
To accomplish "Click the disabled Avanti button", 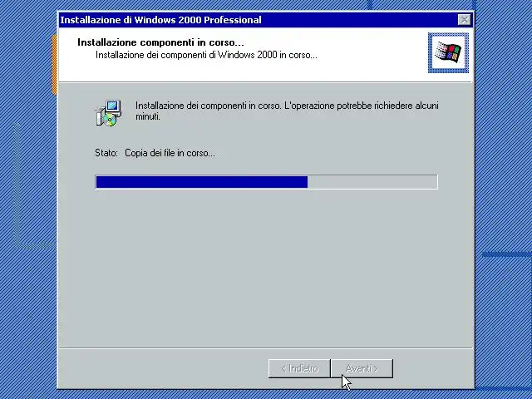I will [362, 368].
